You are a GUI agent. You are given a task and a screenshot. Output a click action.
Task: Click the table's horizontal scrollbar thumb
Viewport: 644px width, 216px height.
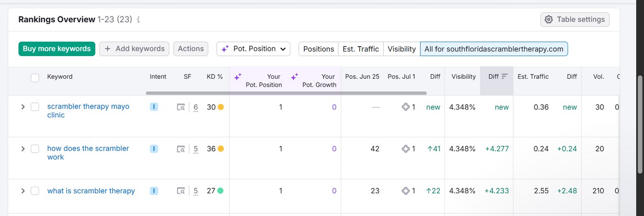(286, 93)
